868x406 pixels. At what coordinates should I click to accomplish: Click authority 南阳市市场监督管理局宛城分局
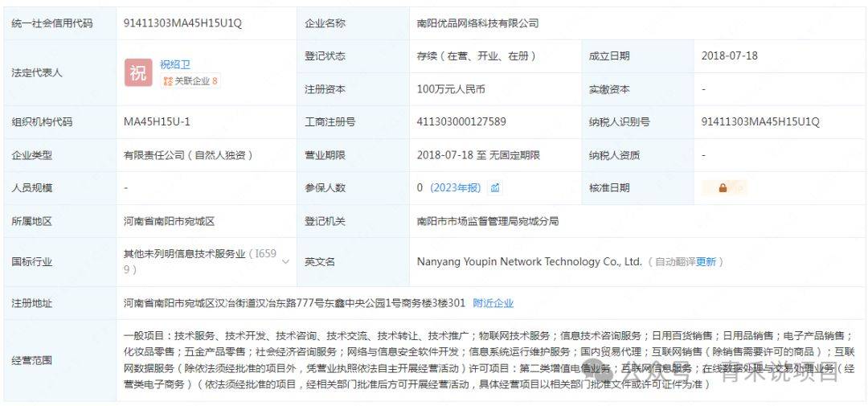pyautogui.click(x=488, y=221)
